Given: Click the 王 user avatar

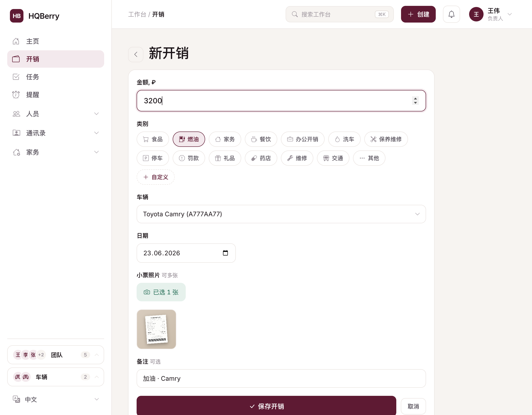Looking at the screenshot, I should pyautogui.click(x=476, y=14).
